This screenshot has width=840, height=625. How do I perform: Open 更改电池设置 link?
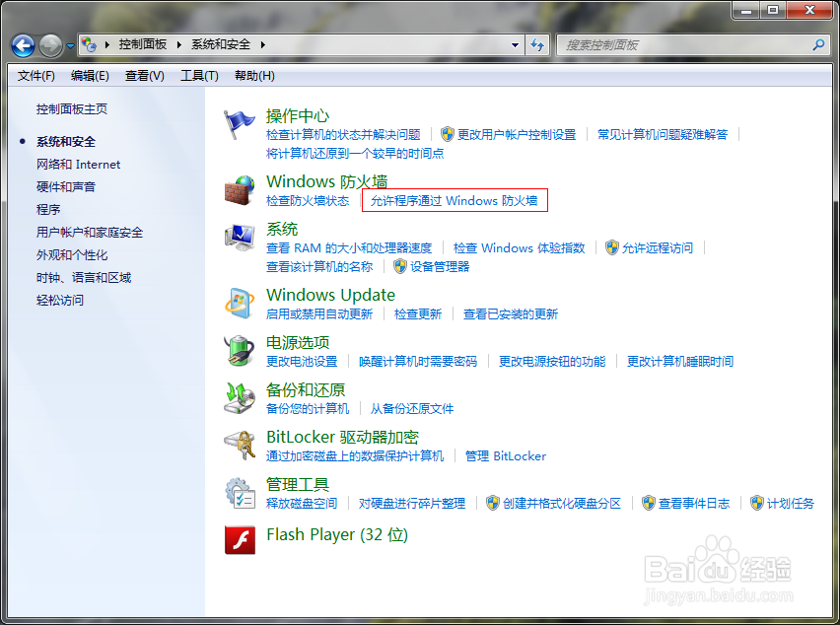click(302, 361)
